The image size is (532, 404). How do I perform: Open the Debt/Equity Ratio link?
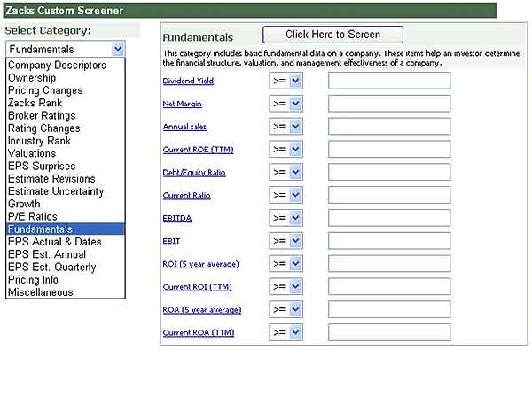(193, 172)
